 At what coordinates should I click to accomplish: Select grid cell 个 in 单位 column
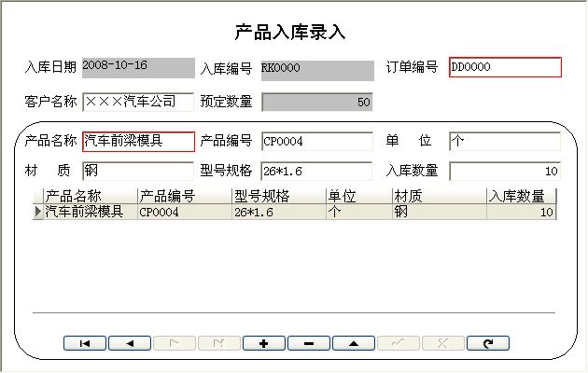point(359,212)
